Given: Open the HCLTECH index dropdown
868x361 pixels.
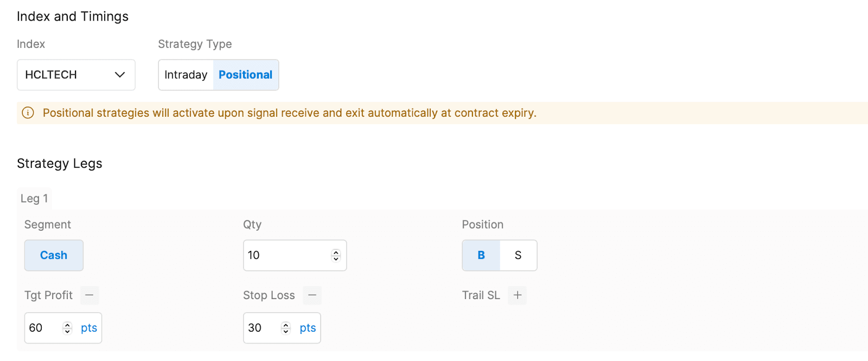Looking at the screenshot, I should [65, 75].
